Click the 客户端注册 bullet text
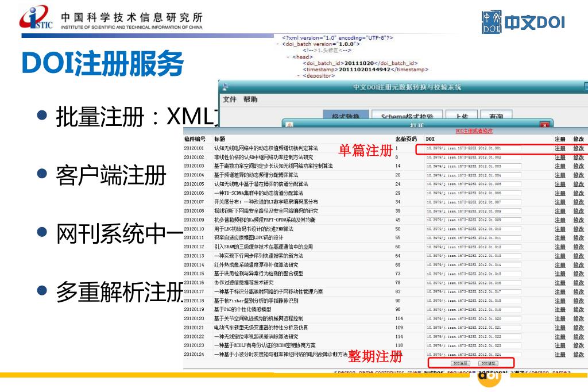 click(111, 175)
